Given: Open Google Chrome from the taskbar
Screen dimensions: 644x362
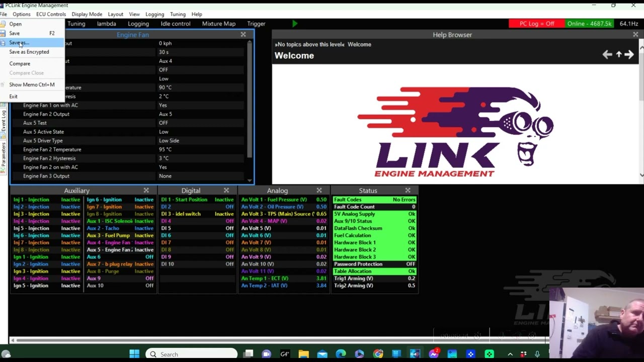Looking at the screenshot, I should pos(378,354).
